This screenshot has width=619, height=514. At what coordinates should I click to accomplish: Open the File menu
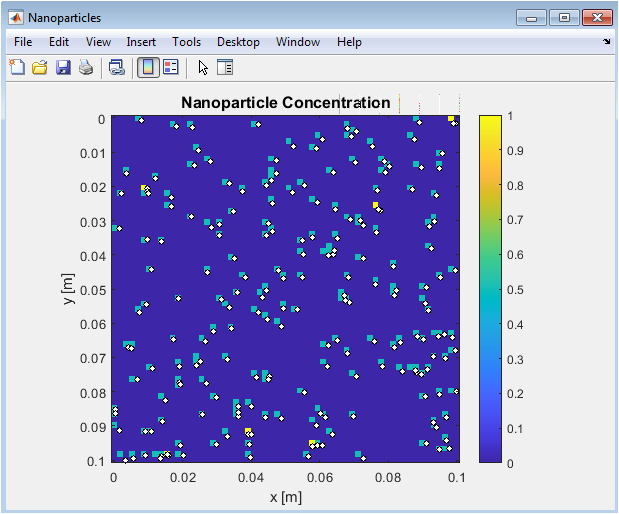click(23, 42)
